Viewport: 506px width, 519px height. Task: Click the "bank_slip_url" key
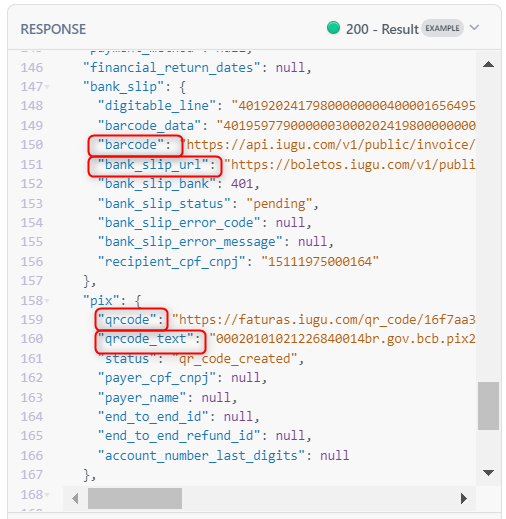point(153,165)
